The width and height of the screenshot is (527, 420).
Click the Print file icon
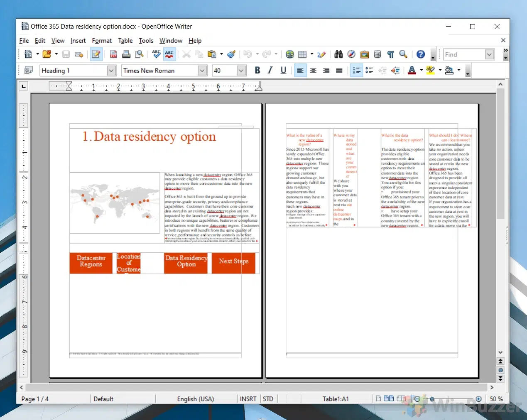[126, 54]
